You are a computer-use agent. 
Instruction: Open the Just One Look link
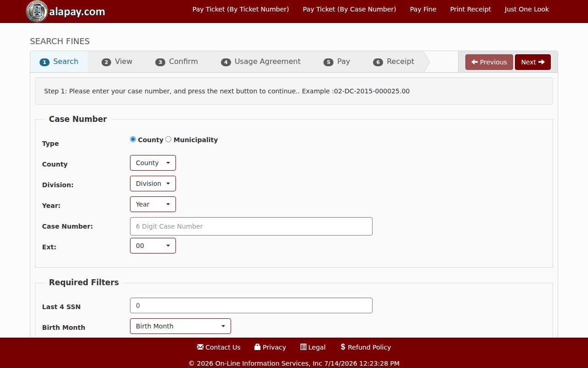tap(527, 9)
